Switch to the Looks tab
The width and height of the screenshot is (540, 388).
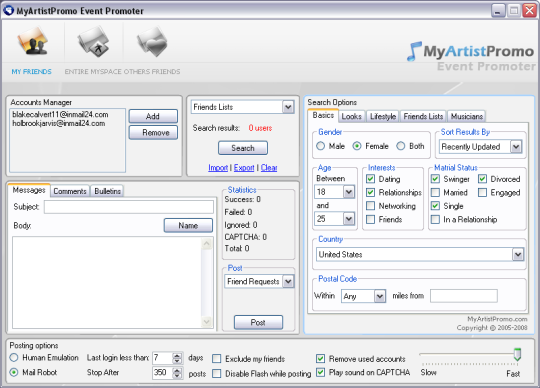coord(352,116)
